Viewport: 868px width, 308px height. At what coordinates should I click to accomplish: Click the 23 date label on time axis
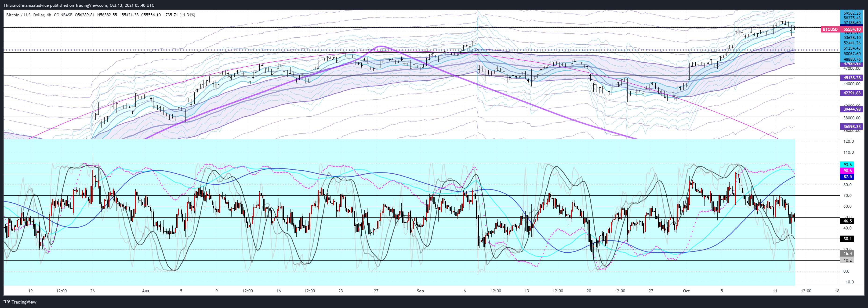click(x=341, y=291)
